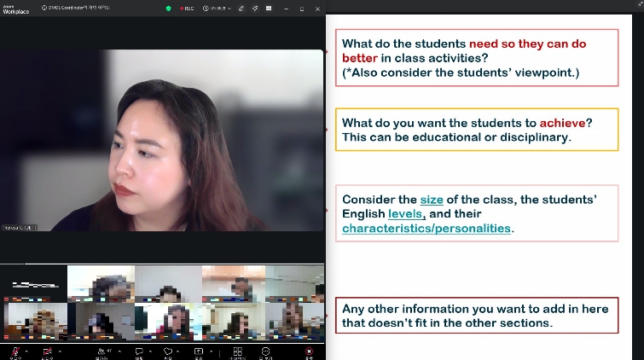The image size is (644, 360).
Task: Unmute the microphone in Zoom toolbar
Action: [x=15, y=351]
